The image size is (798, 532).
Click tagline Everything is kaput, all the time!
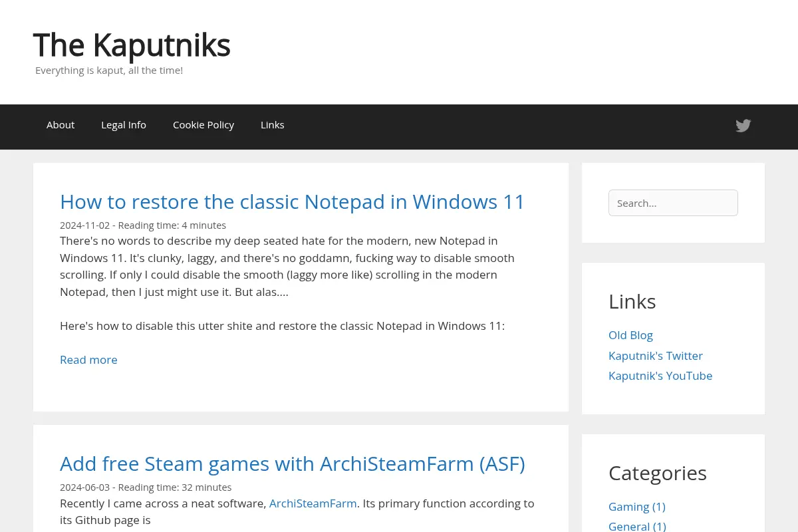[109, 70]
